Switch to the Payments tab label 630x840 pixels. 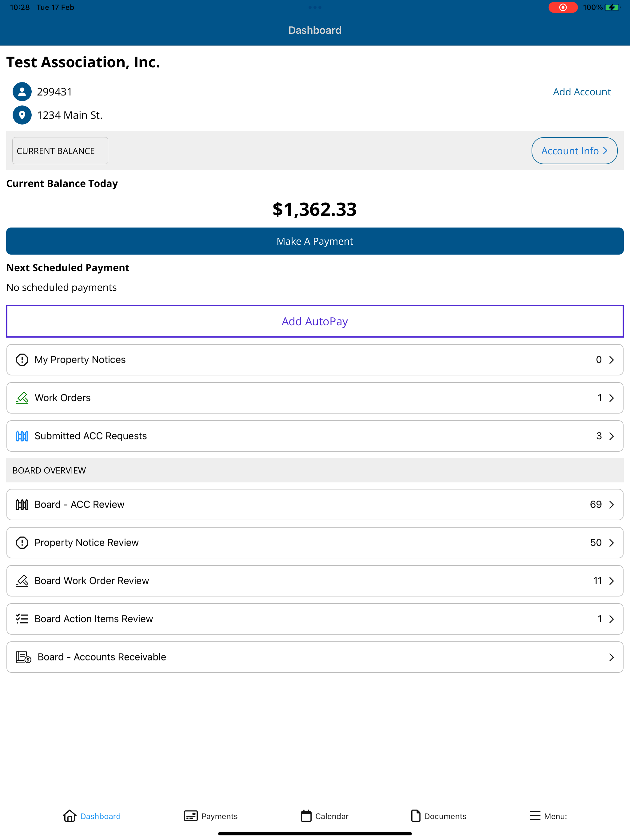click(219, 816)
